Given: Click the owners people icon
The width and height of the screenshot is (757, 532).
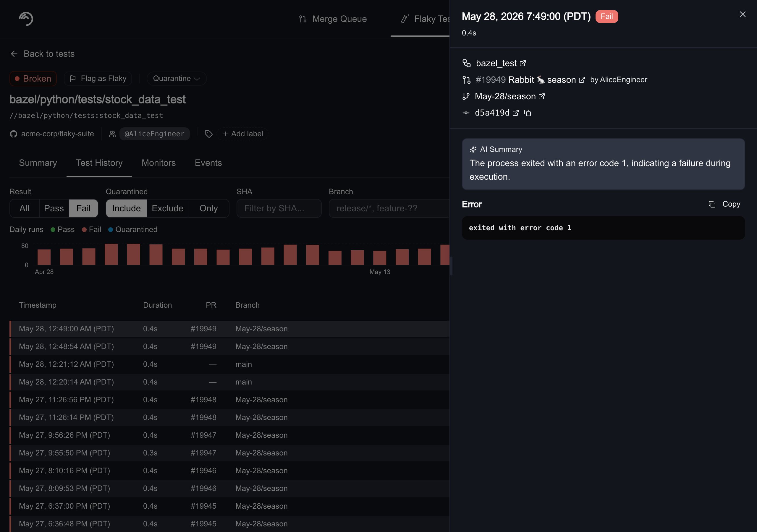Looking at the screenshot, I should click(112, 134).
